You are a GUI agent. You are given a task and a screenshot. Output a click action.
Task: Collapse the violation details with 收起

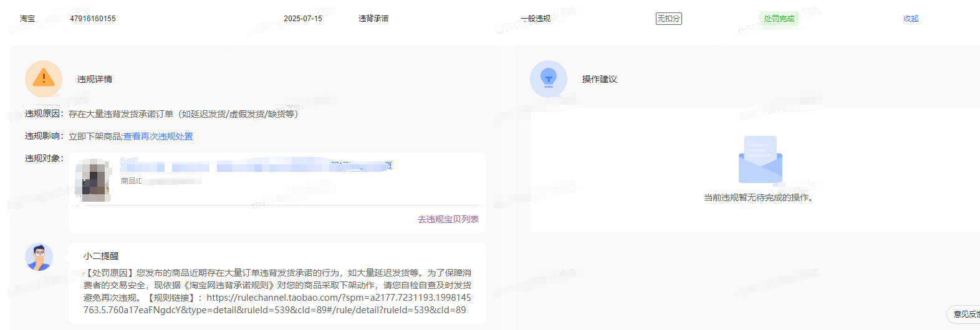click(911, 19)
